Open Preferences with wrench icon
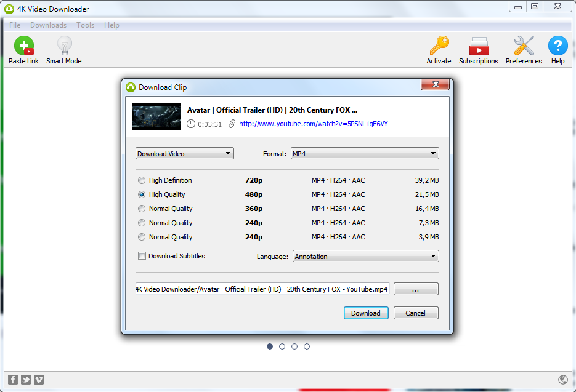 (x=524, y=46)
